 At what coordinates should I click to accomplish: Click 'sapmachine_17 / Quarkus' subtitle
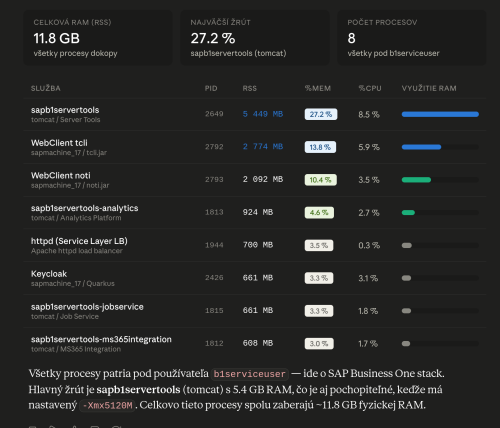pyautogui.click(x=73, y=284)
